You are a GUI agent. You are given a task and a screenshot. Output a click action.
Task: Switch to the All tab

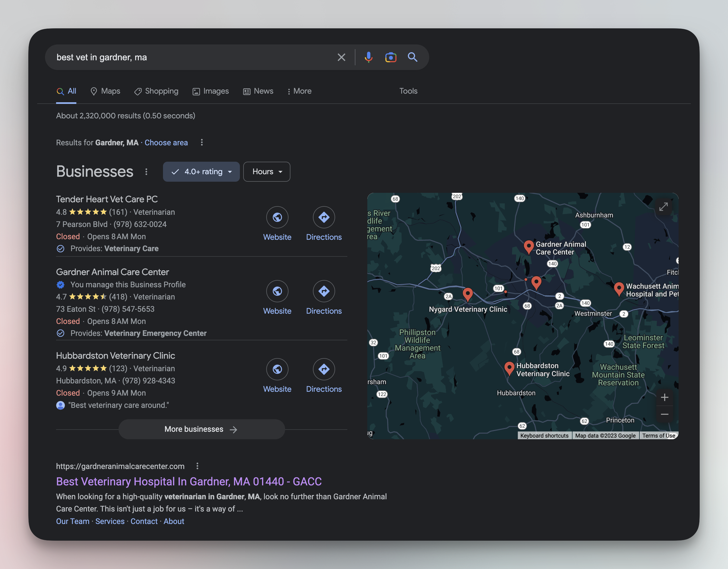pos(66,91)
